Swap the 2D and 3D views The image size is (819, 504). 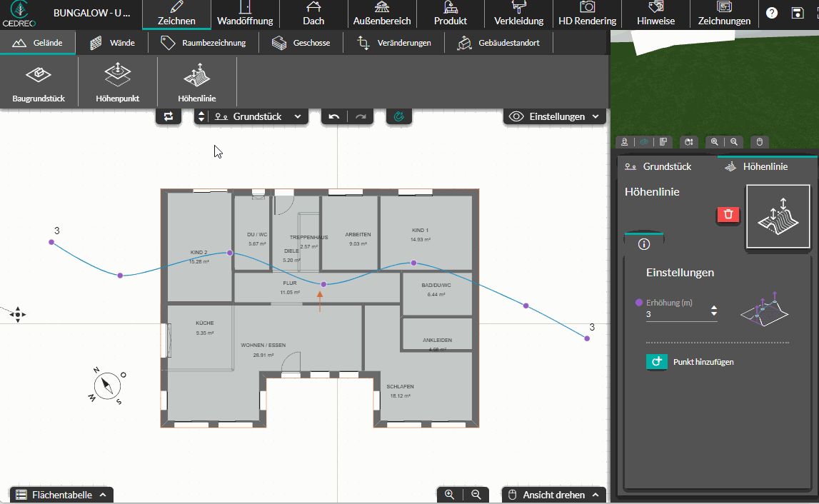point(169,116)
